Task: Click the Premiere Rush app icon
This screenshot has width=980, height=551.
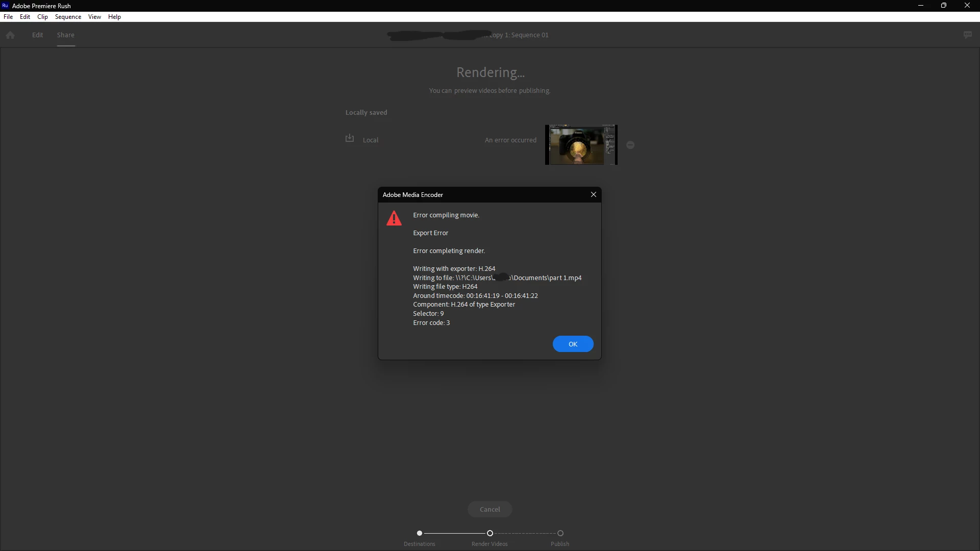Action: coord(5,6)
